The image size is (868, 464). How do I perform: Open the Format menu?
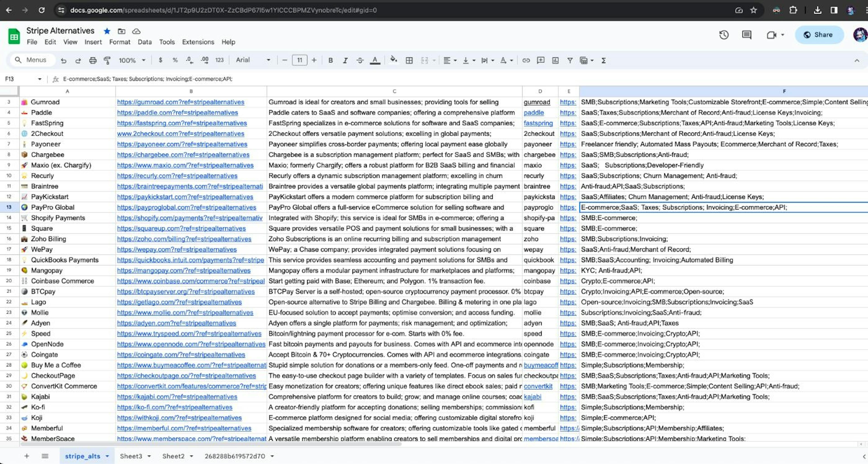(119, 42)
